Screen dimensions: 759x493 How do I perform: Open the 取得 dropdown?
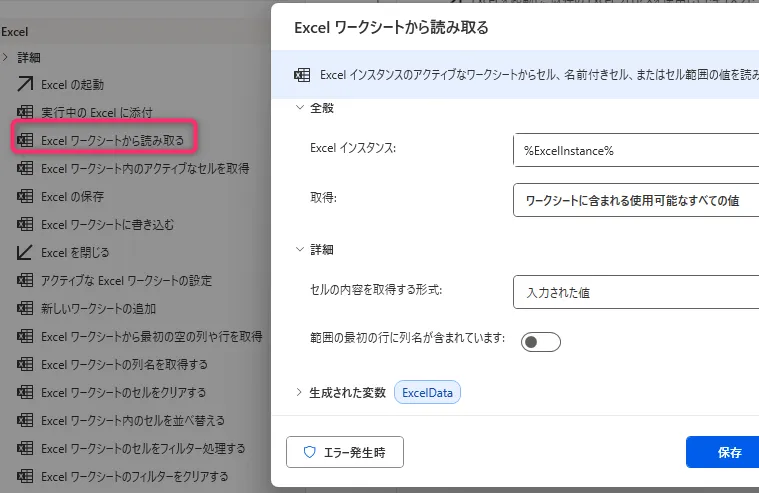pyautogui.click(x=635, y=200)
